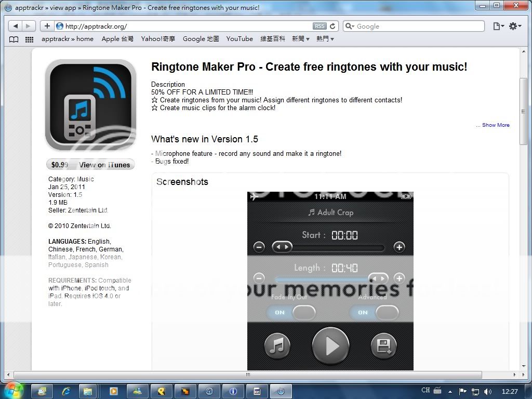This screenshot has width=532, height=399.
Task: Show Top Sites grid icon
Action: tap(30, 39)
